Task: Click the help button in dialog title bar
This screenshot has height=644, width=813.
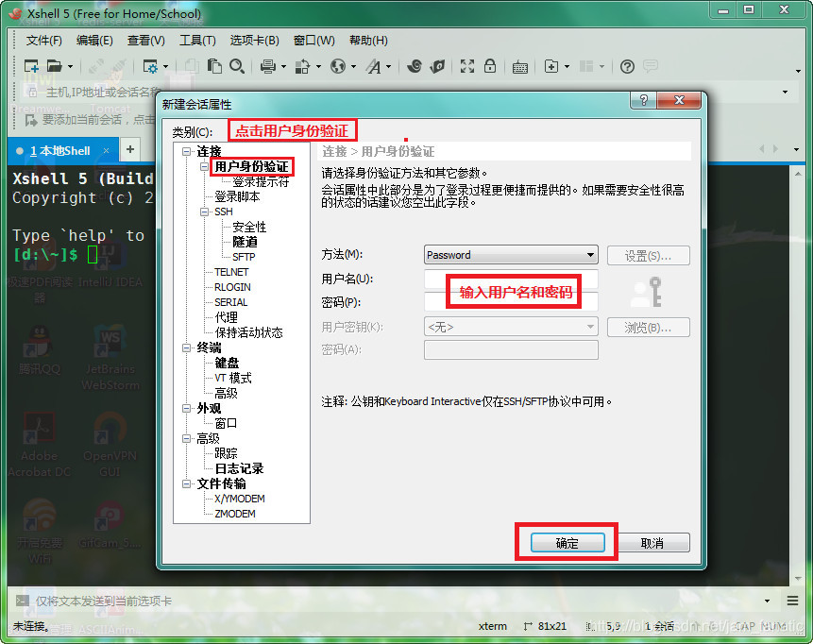Action: [x=643, y=100]
